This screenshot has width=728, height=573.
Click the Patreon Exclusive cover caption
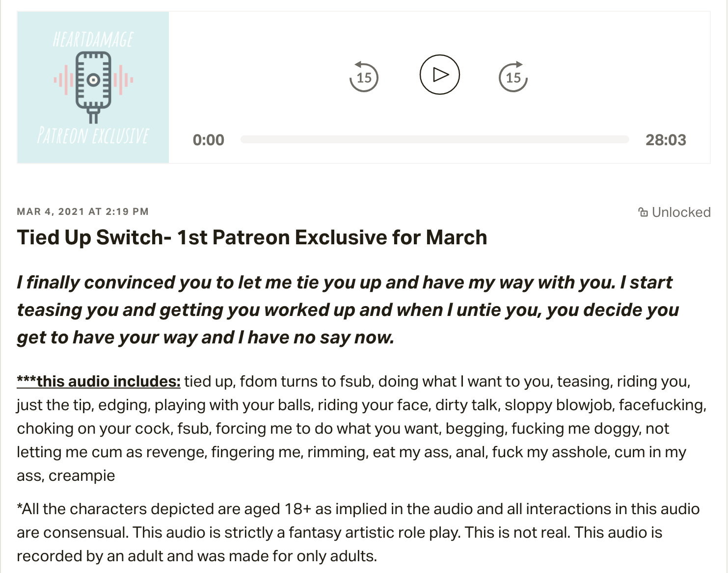pyautogui.click(x=93, y=135)
